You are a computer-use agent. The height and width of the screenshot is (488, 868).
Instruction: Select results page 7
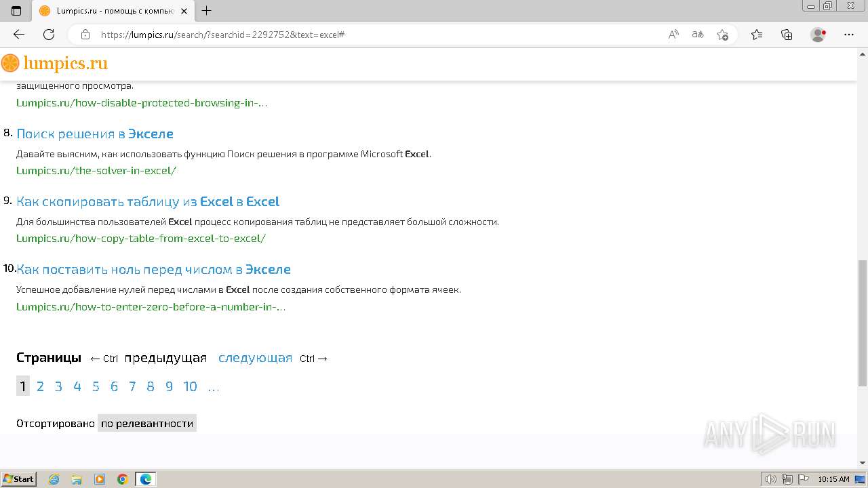[x=132, y=386]
